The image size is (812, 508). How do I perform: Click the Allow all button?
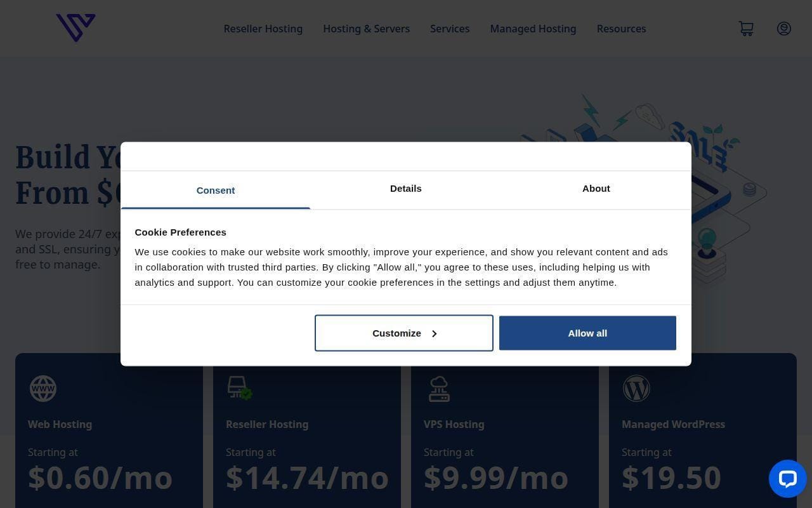coord(587,333)
